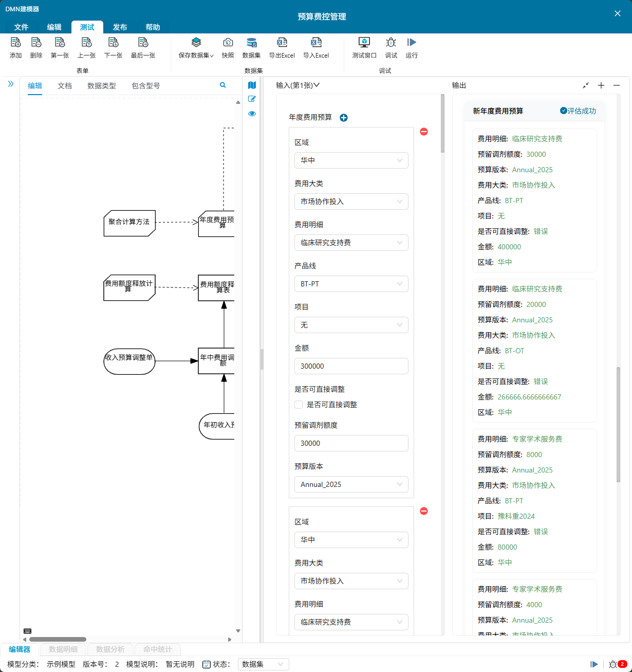Switch to the 发布 ribbon tab
This screenshot has width=632, height=672.
pos(120,27)
